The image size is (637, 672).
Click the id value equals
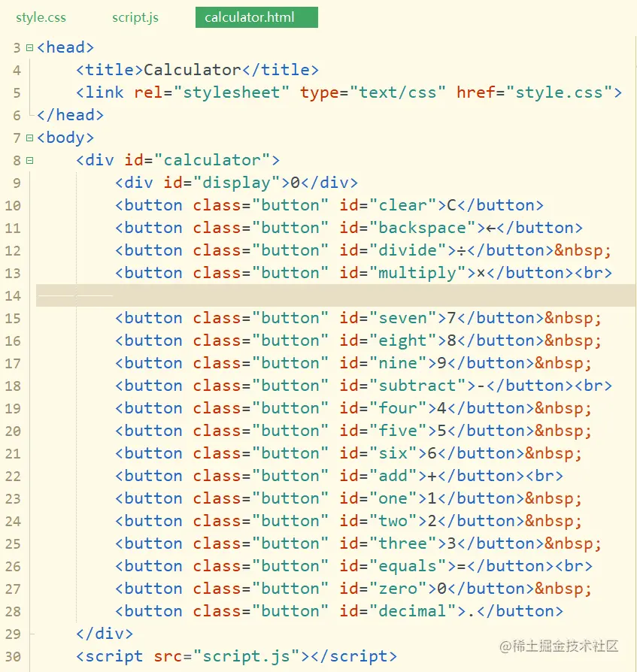pyautogui.click(x=407, y=566)
